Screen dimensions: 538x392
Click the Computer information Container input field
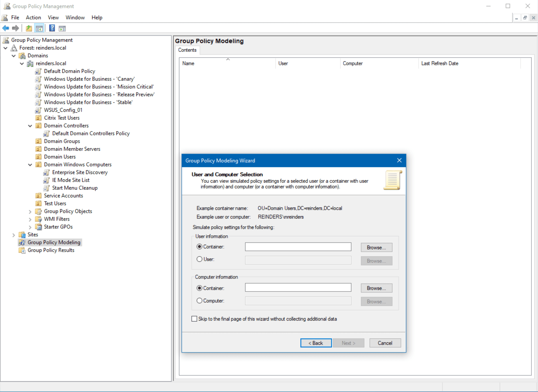[x=298, y=287]
